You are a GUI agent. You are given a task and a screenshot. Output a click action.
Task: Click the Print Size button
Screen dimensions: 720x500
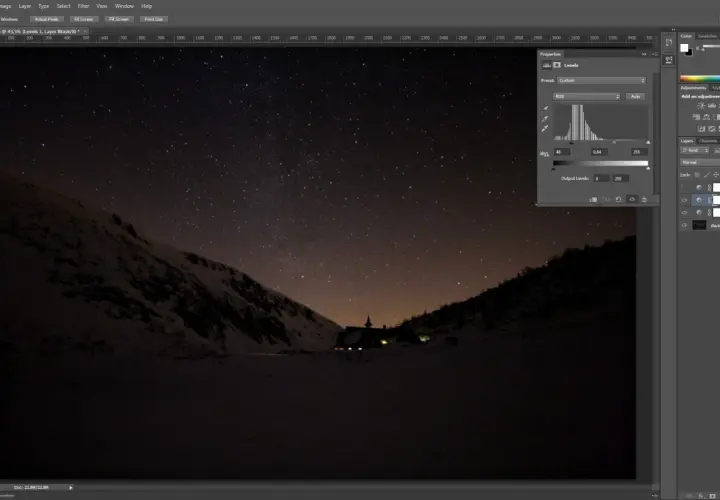tap(154, 19)
